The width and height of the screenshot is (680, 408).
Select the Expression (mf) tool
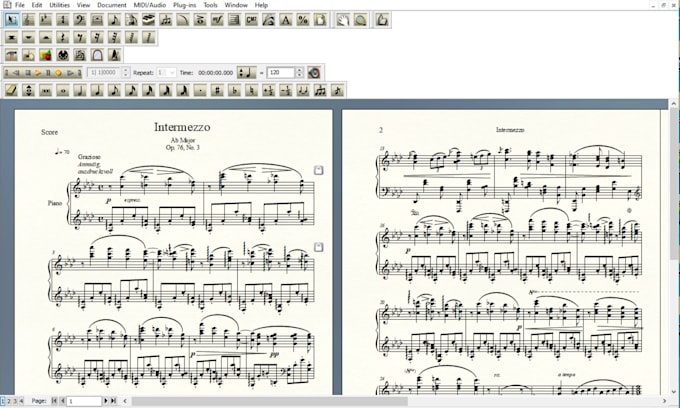(x=217, y=20)
